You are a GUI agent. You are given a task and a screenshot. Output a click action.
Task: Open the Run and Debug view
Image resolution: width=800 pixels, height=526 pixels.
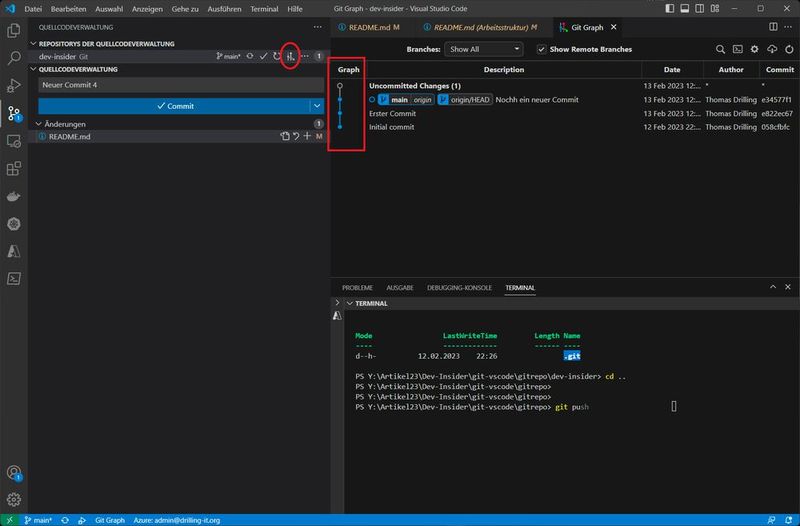(14, 85)
